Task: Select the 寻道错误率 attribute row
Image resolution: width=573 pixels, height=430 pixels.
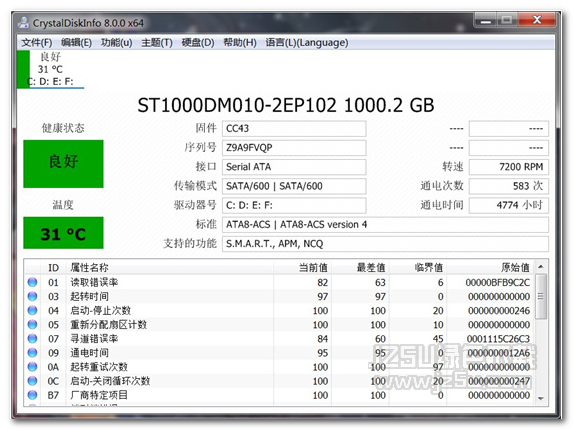Action: click(x=280, y=339)
